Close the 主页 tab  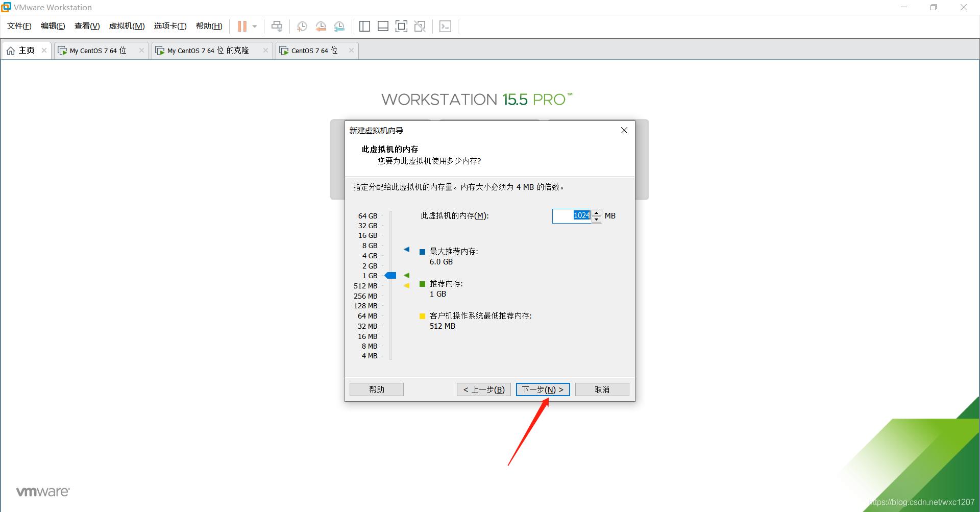(44, 50)
